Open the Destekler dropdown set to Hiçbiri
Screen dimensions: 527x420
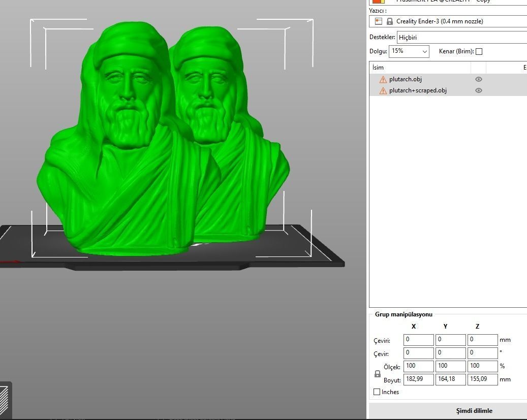[x=462, y=37]
